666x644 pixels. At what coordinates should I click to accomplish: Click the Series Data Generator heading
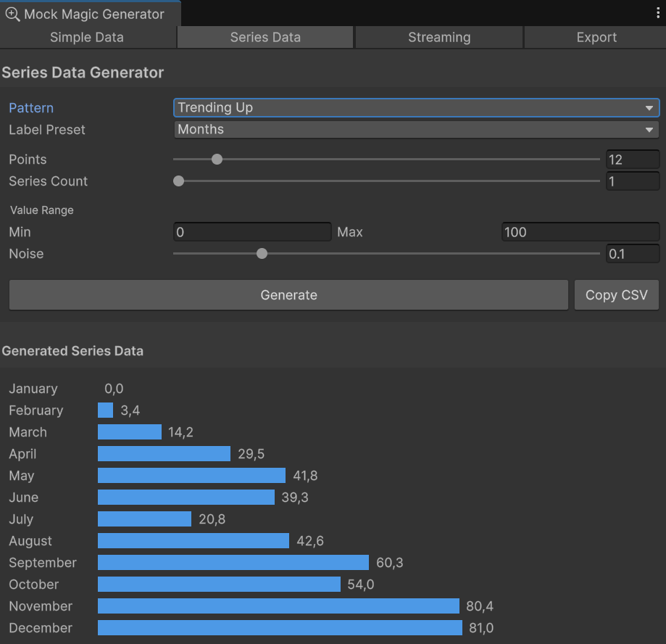tap(83, 73)
